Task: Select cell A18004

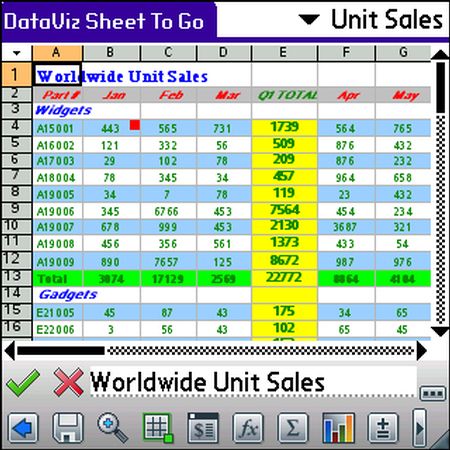Action: click(57, 178)
